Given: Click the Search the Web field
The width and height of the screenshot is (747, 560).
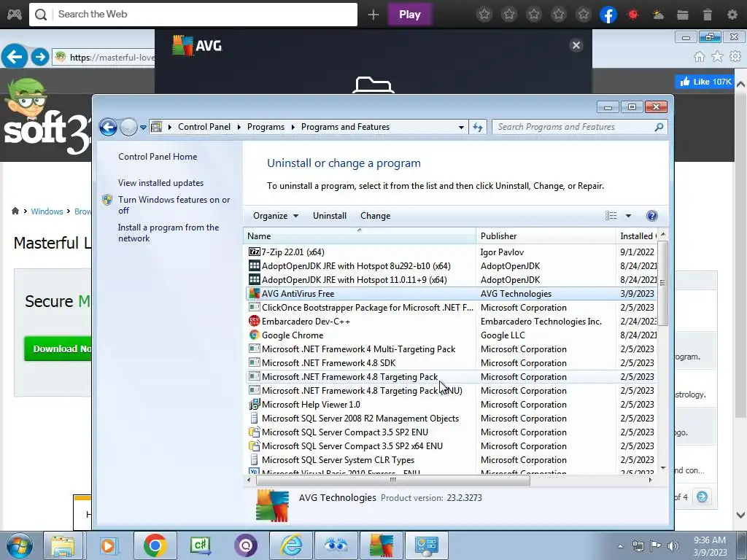Looking at the screenshot, I should pyautogui.click(x=193, y=15).
